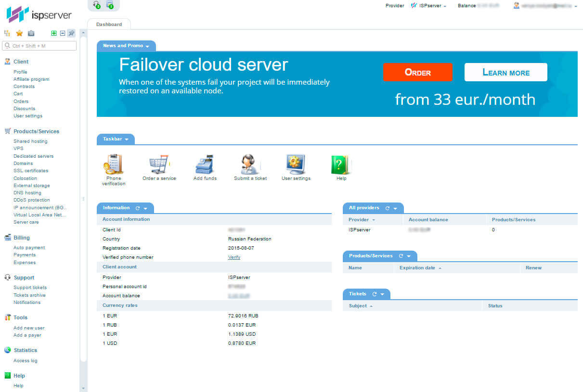Open Support tickets in sidebar
This screenshot has width=583, height=392.
(30, 288)
